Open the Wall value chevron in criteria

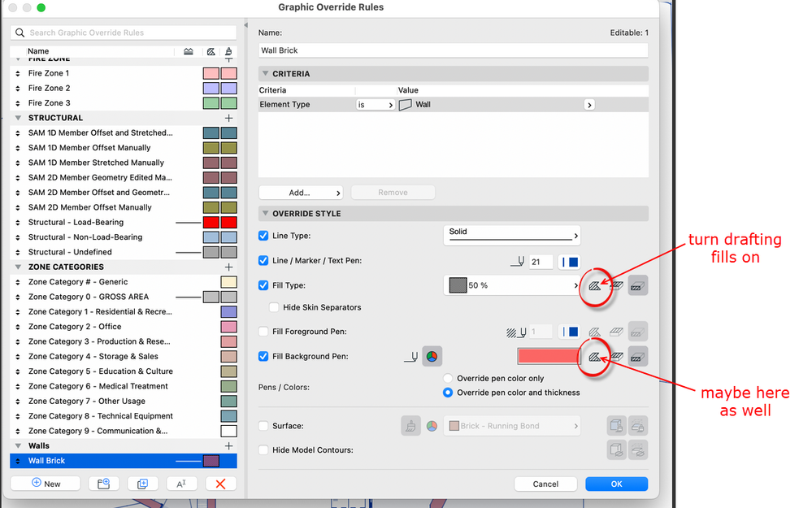point(588,105)
